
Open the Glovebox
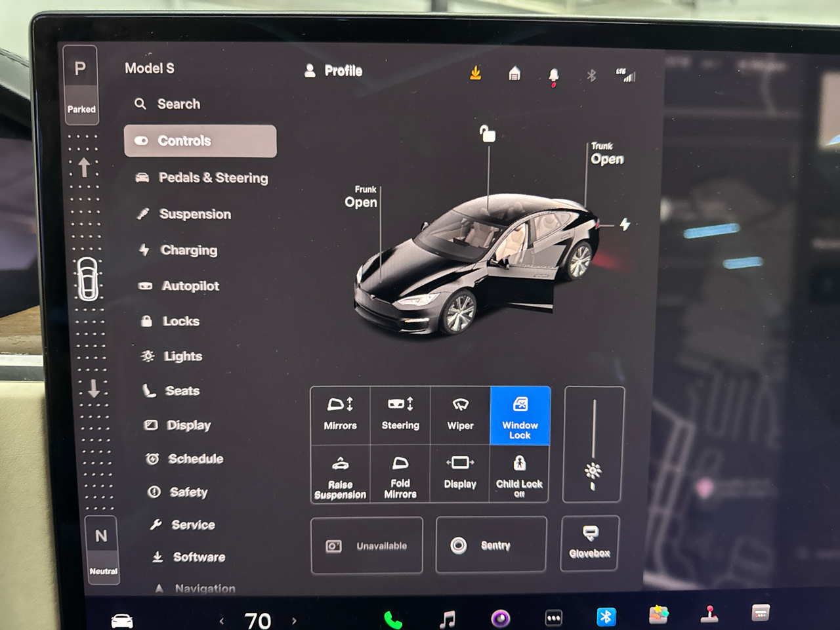point(589,543)
